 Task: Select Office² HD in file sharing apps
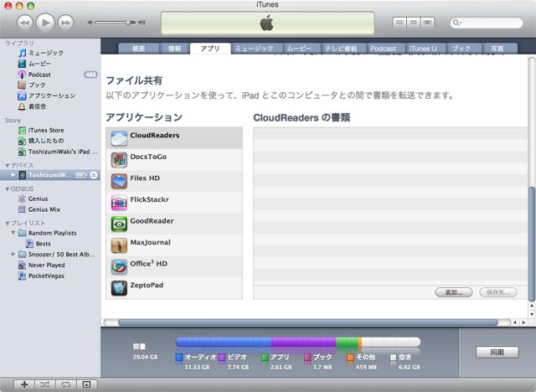coord(174,266)
